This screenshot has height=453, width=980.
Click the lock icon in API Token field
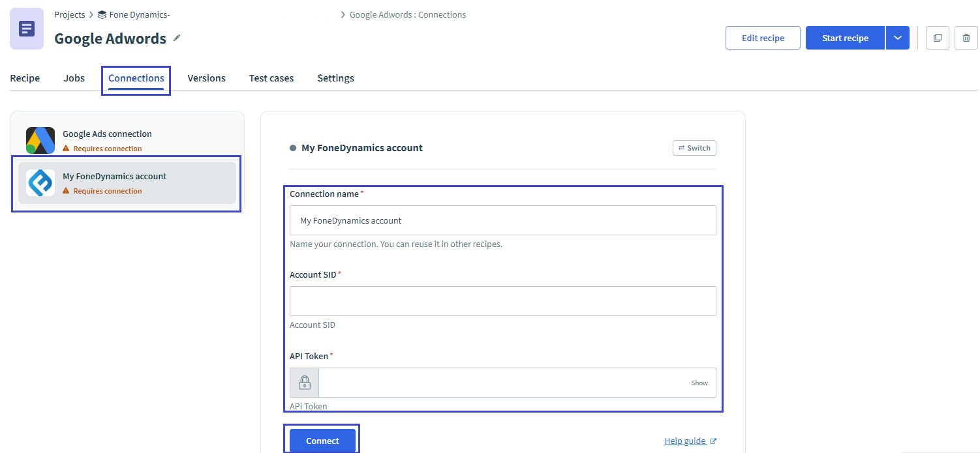click(305, 383)
